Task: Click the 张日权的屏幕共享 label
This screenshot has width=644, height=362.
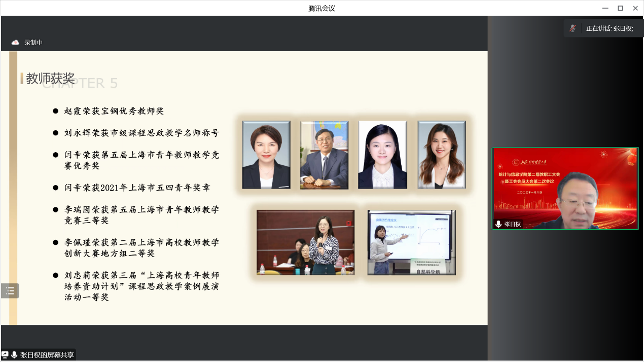Action: pyautogui.click(x=47, y=355)
